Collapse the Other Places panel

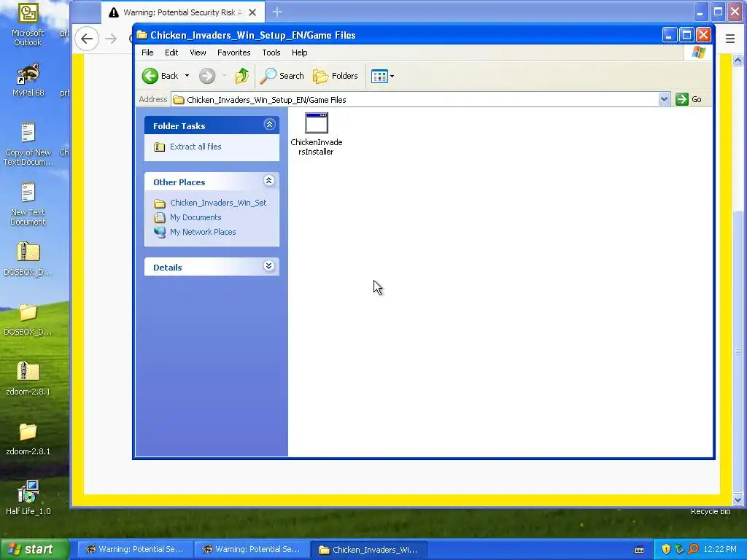click(x=269, y=181)
